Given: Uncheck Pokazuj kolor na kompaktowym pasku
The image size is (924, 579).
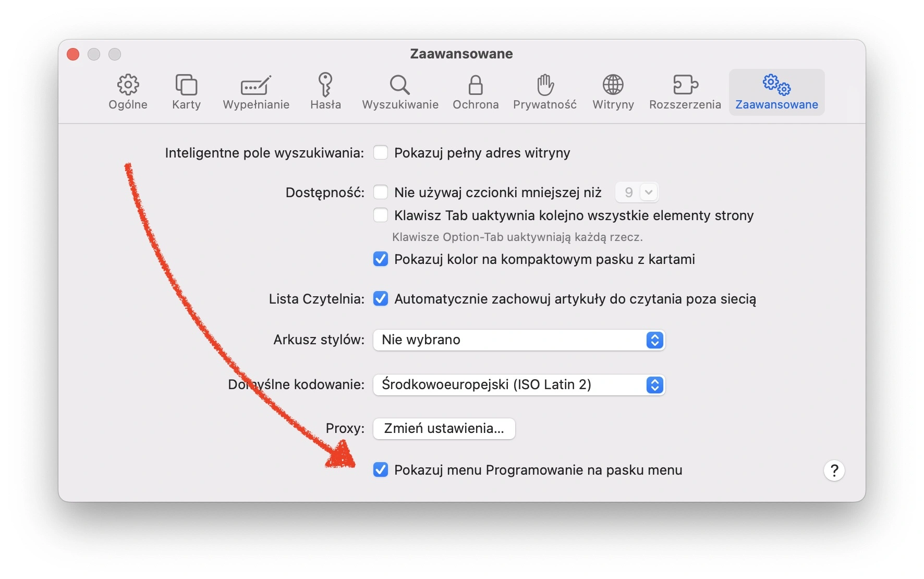Looking at the screenshot, I should (x=381, y=259).
